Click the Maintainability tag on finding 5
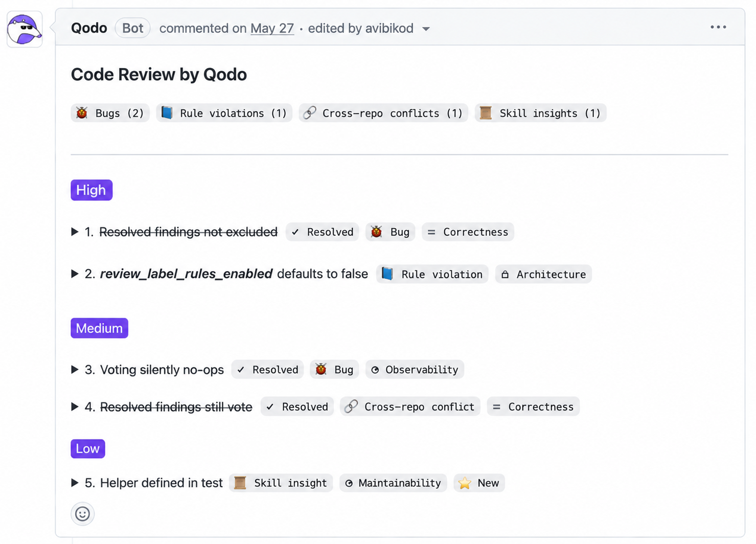Viewport: 756px width, 544px height. click(x=393, y=483)
